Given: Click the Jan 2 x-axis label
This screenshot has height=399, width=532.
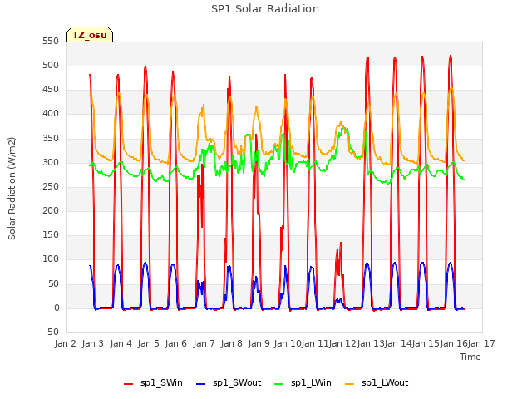Looking at the screenshot, I should pos(66,343).
